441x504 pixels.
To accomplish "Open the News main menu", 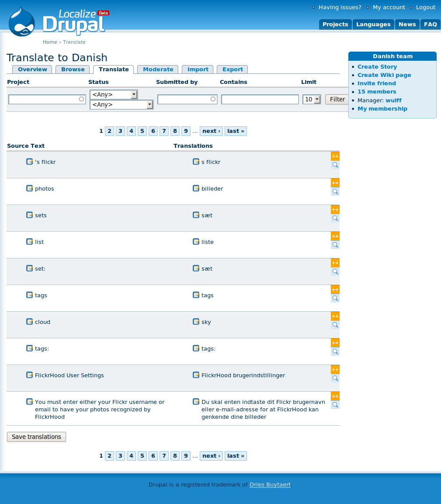I will click(407, 24).
